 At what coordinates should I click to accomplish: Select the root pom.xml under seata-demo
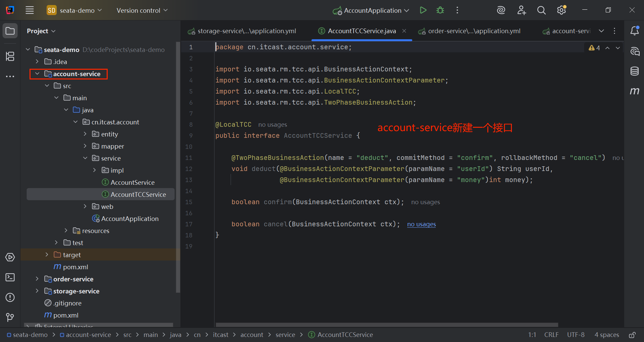coord(61,315)
